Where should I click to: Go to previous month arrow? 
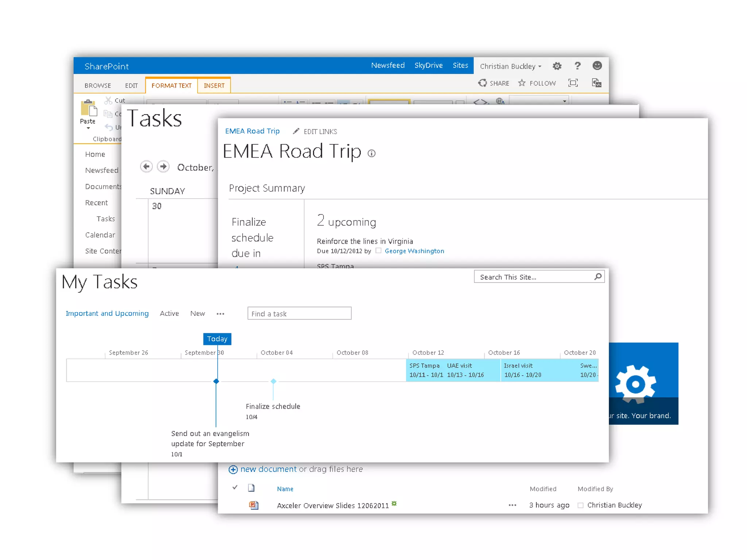[146, 167]
